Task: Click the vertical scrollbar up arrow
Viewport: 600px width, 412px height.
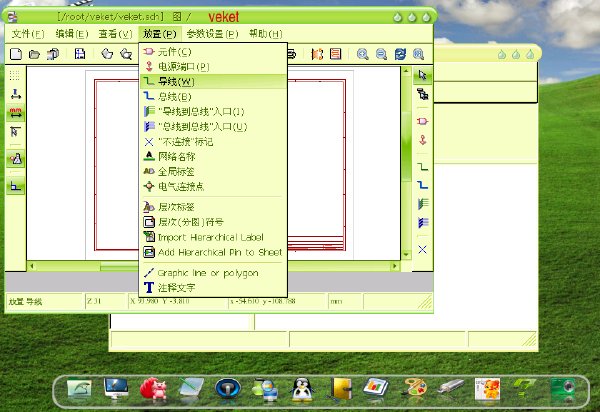Action: (x=406, y=71)
